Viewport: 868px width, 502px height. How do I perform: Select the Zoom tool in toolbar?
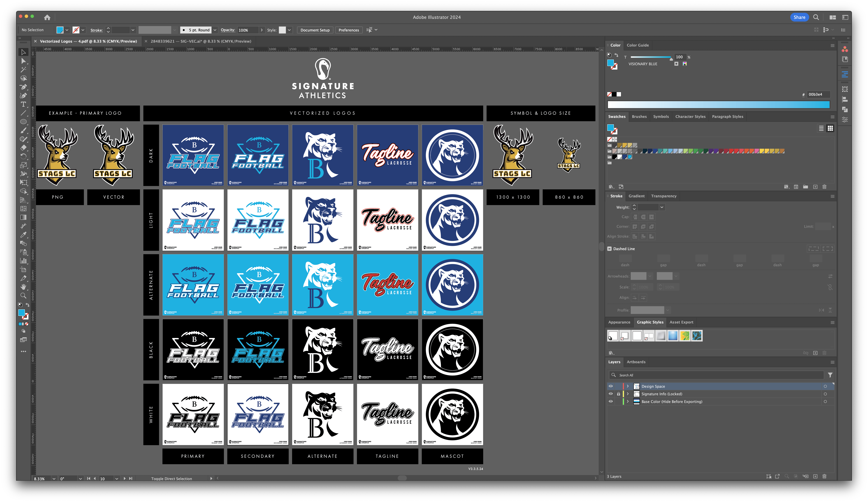[x=23, y=295]
